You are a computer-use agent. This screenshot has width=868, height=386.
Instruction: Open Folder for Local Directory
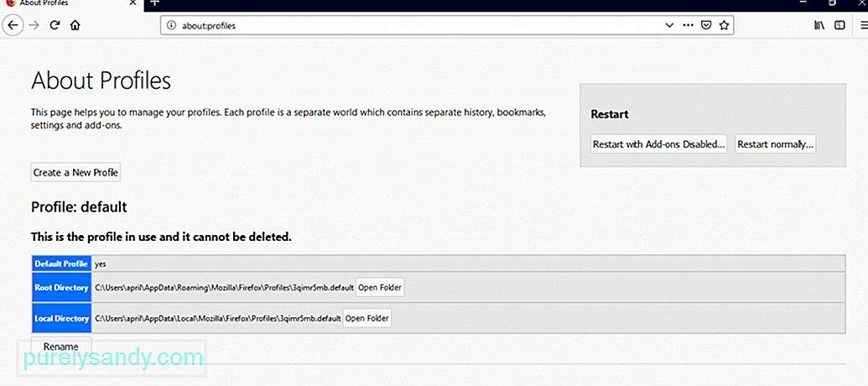(367, 318)
